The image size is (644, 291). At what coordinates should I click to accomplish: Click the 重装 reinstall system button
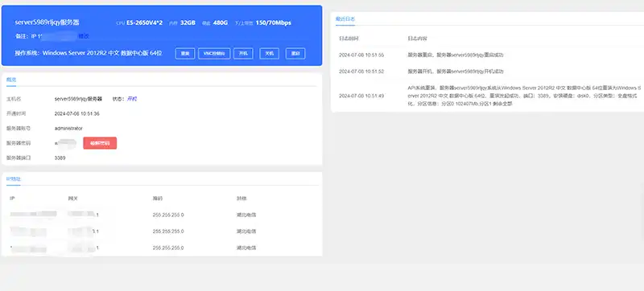185,54
